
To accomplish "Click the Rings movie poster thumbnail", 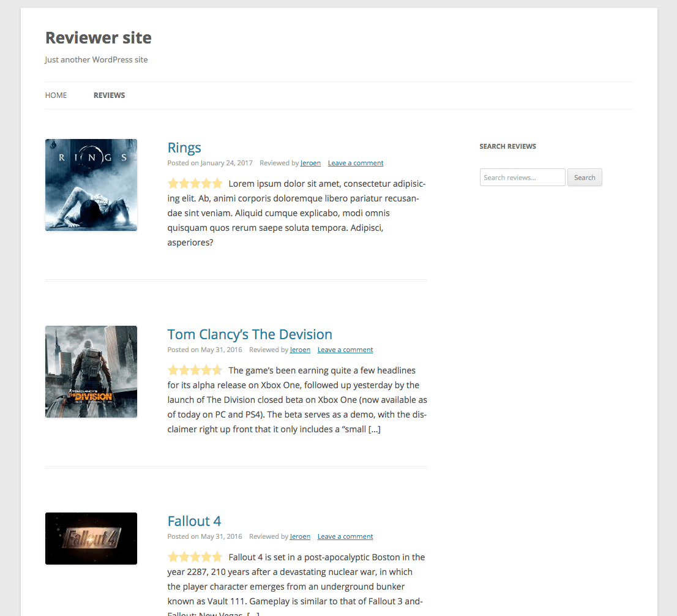I will coord(91,185).
